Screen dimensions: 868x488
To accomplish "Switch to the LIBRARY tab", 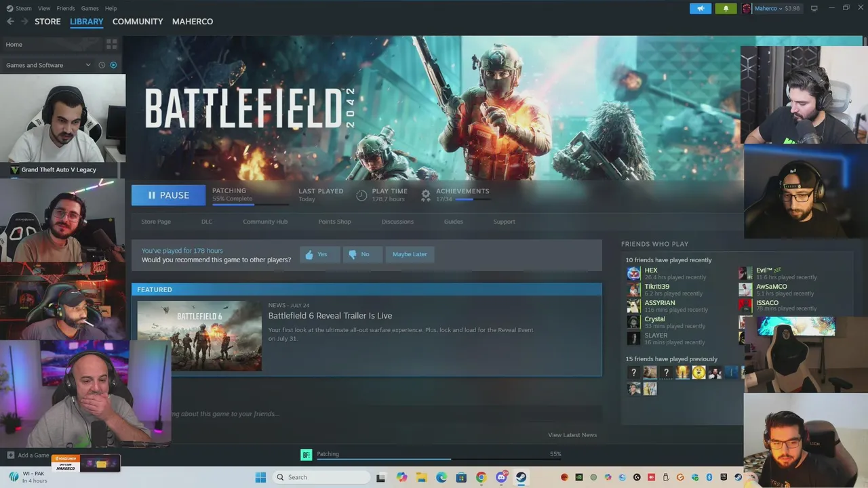I will (x=87, y=22).
